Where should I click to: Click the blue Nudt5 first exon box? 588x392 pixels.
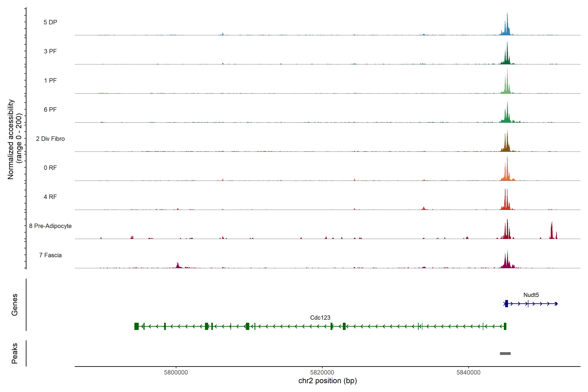pyautogui.click(x=506, y=303)
